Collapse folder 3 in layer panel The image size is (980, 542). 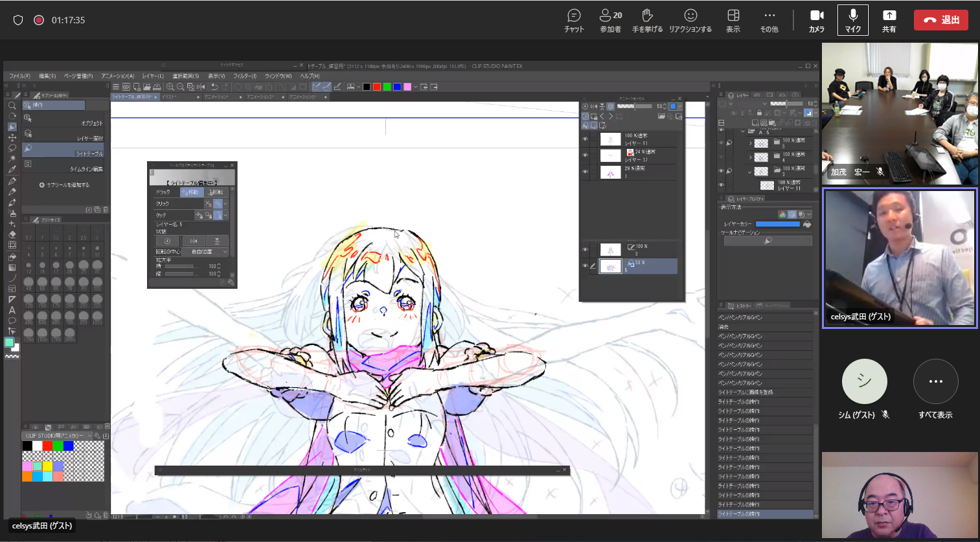[x=750, y=172]
